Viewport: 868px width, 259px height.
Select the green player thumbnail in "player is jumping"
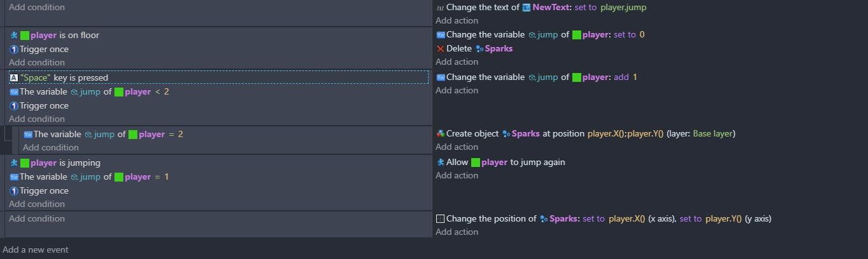(x=25, y=163)
